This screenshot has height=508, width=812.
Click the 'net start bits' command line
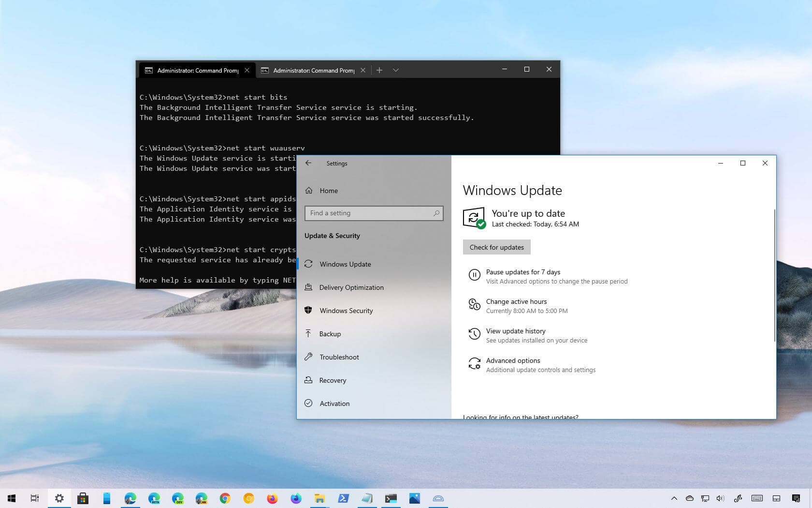click(213, 97)
